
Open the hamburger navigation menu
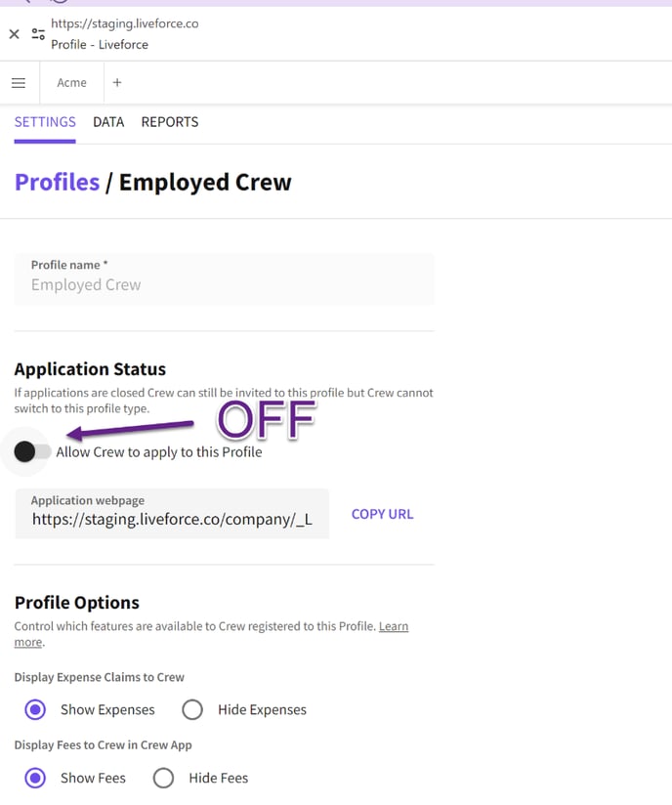point(19,83)
